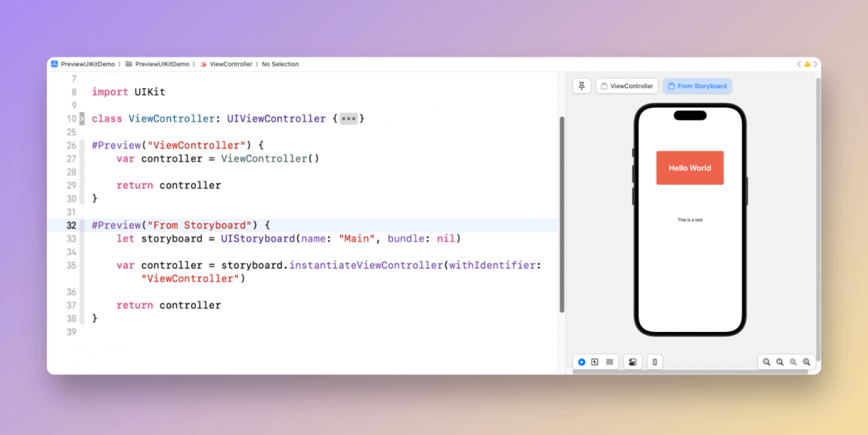This screenshot has height=435, width=868.
Task: Select the From Storyboard preview tab
Action: [697, 86]
